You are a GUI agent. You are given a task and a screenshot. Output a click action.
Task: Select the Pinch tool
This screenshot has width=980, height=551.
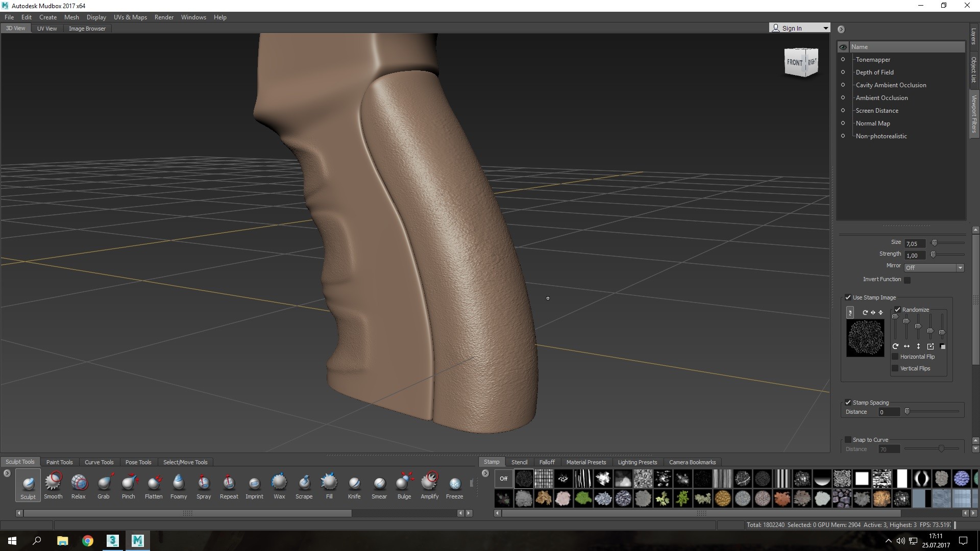pyautogui.click(x=129, y=485)
